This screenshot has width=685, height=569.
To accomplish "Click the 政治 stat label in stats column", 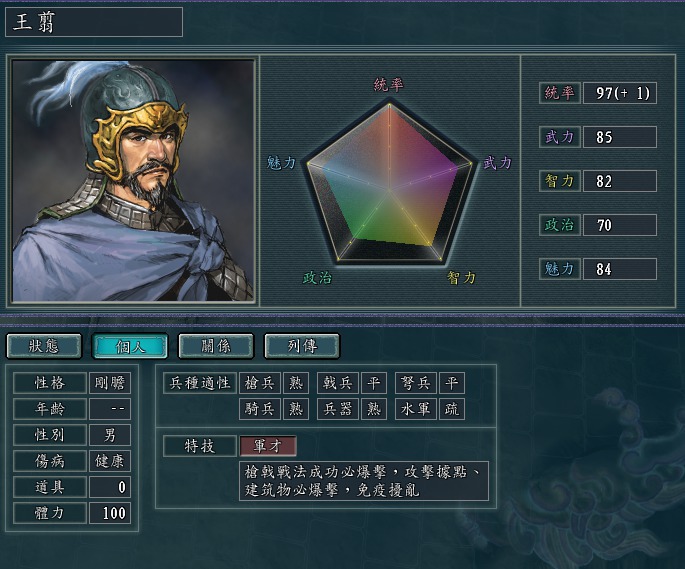I will [560, 225].
